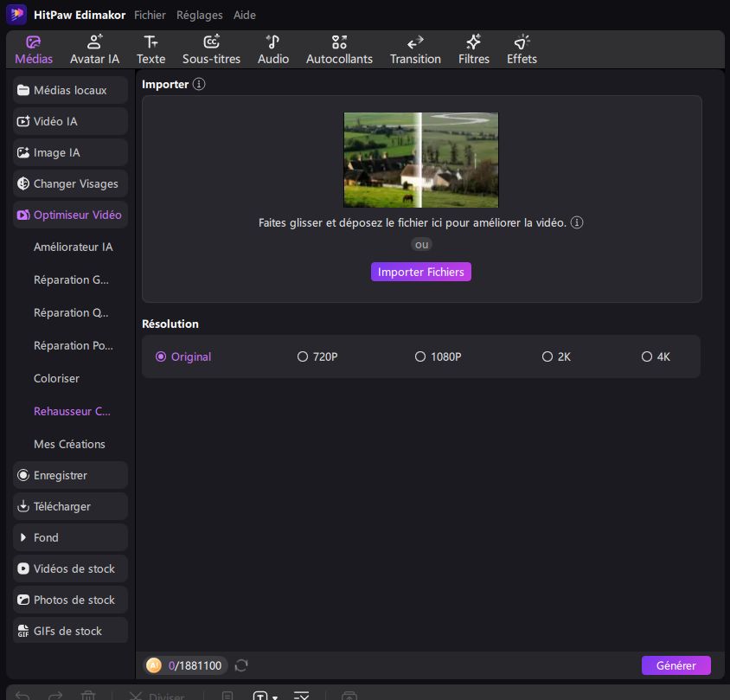This screenshot has height=700, width=730.
Task: Select the 720P resolution option
Action: coord(317,356)
